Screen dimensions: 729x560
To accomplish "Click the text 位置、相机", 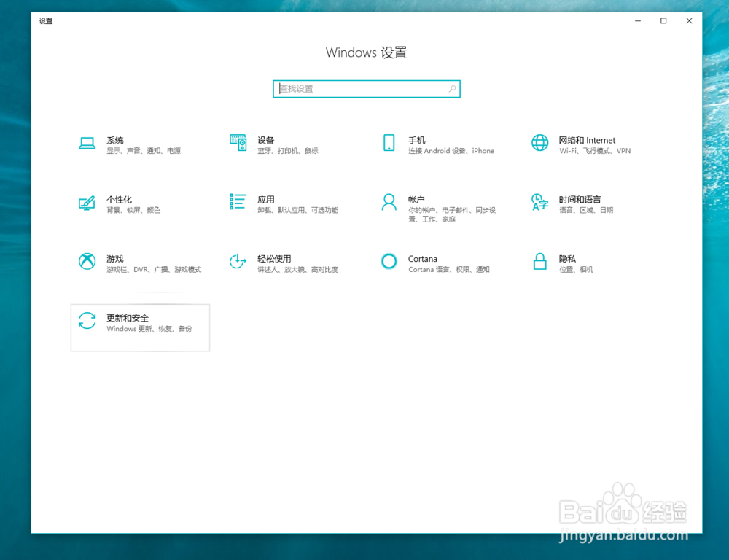I will pyautogui.click(x=576, y=270).
